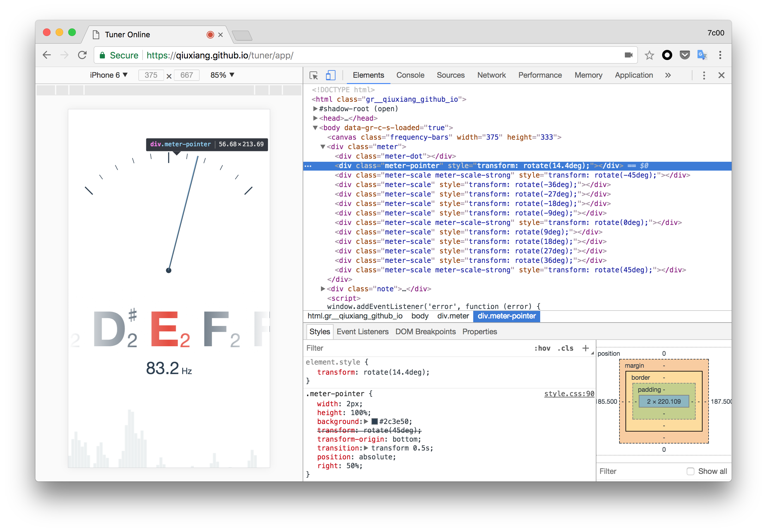Open the style.css:90 source link
Image resolution: width=767 pixels, height=532 pixels.
tap(569, 394)
